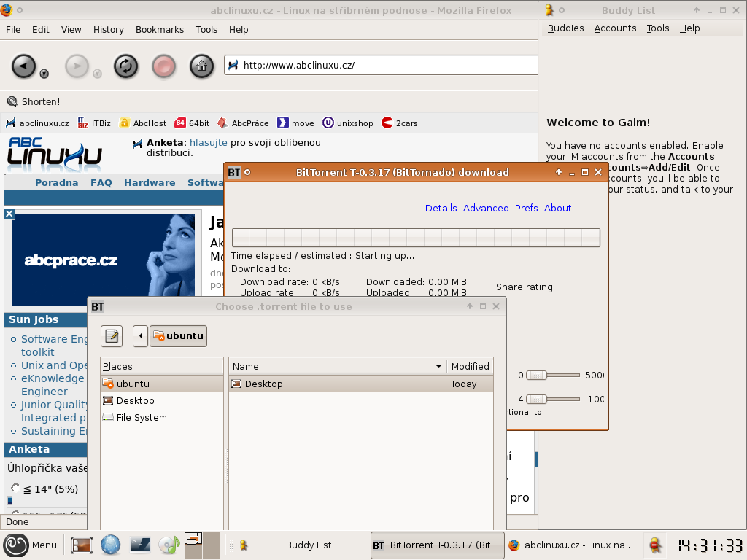Open 64bit bookmark
The image size is (747, 560).
pyautogui.click(x=192, y=122)
